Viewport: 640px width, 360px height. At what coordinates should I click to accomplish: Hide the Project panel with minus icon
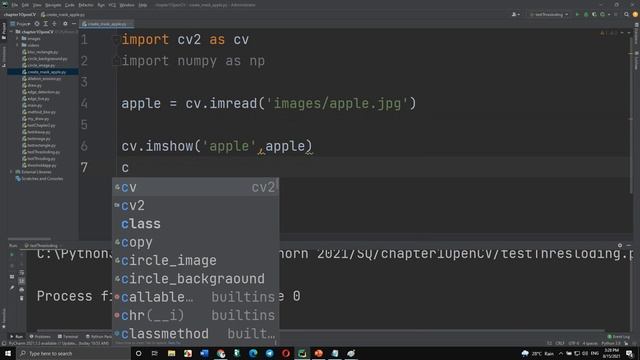tap(74, 24)
